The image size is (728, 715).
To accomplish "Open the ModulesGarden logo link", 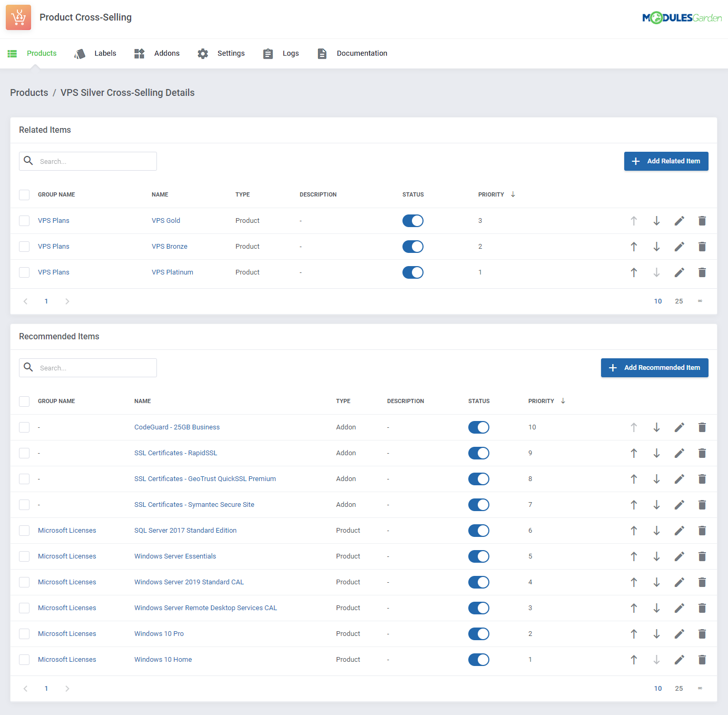I will click(x=682, y=17).
